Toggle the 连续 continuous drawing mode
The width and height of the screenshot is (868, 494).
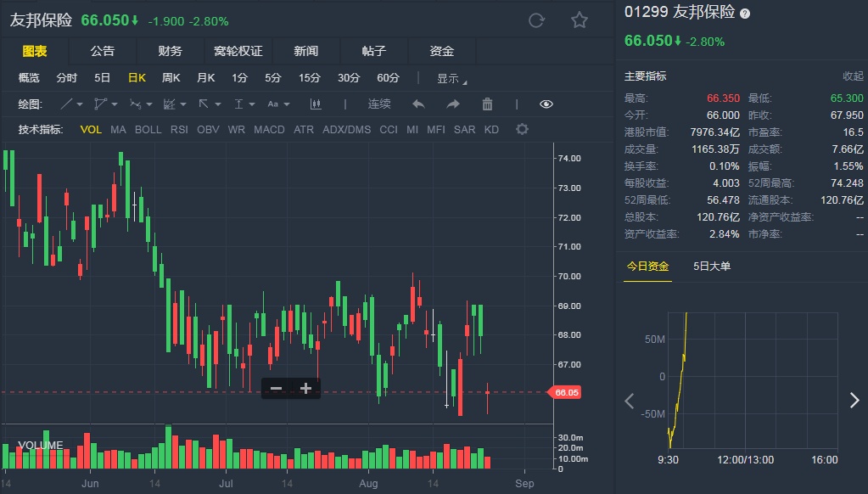pos(379,104)
